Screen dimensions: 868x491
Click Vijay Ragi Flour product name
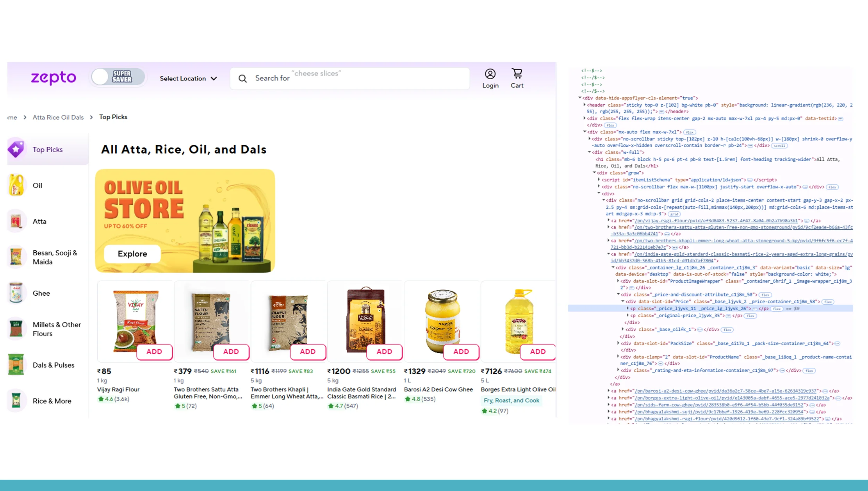coord(118,389)
